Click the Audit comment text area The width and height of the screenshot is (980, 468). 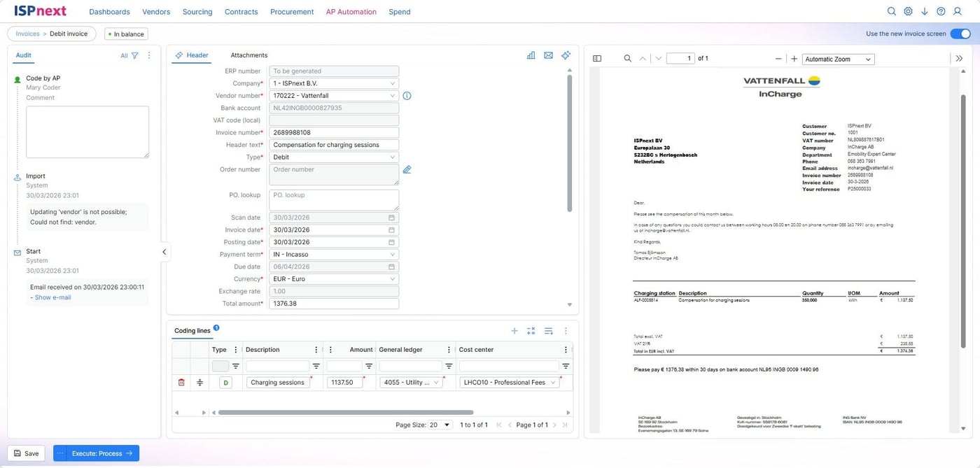pos(87,132)
